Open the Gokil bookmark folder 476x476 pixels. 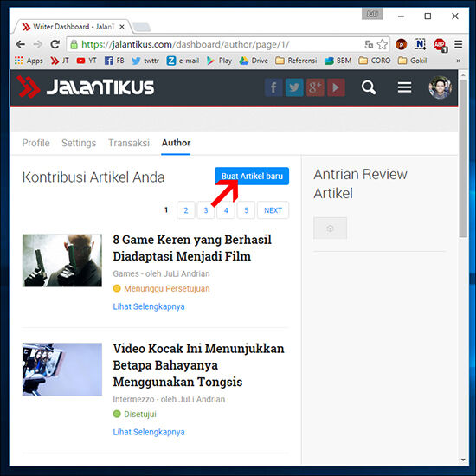click(x=413, y=61)
